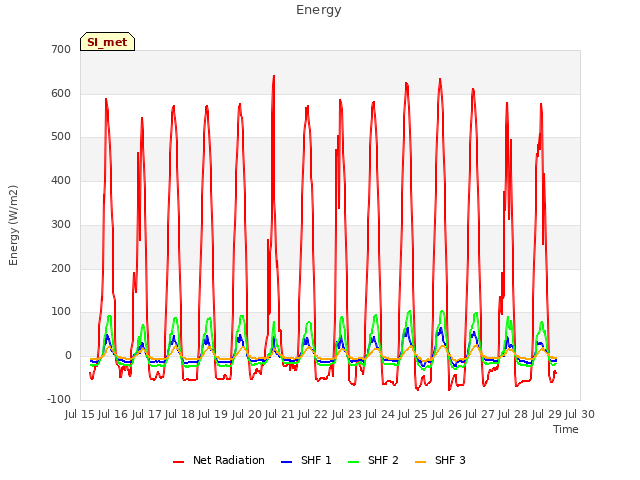Click the Jul 21 x-axis label
This screenshot has width=640, height=480.
pos(280,415)
